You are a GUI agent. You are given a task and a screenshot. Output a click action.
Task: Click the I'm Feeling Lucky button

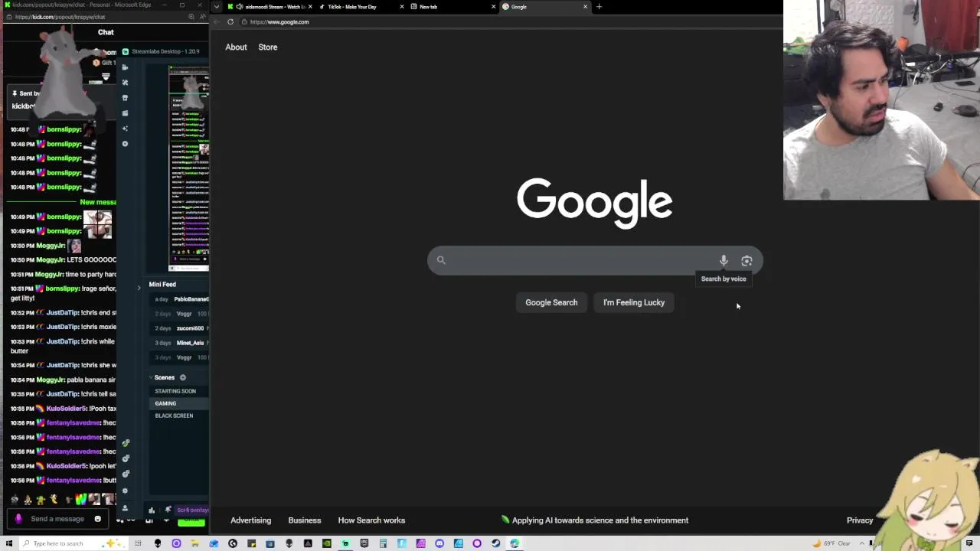tap(634, 302)
